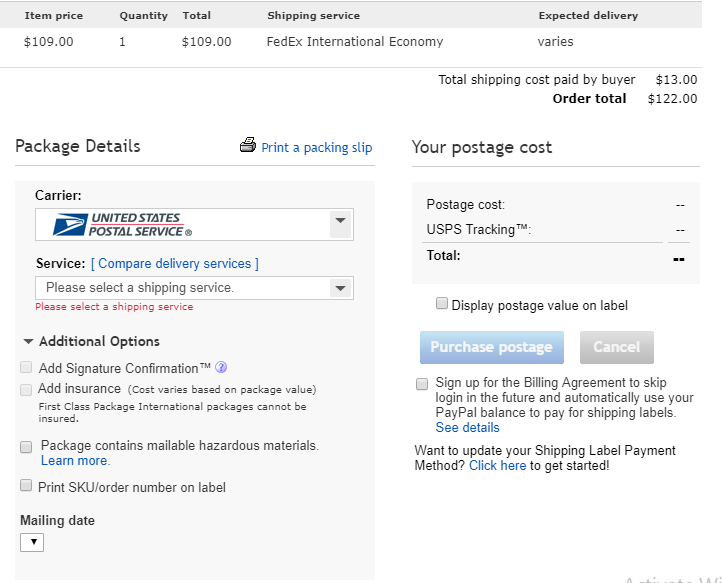Click Print a packing slip link

pyautogui.click(x=316, y=147)
